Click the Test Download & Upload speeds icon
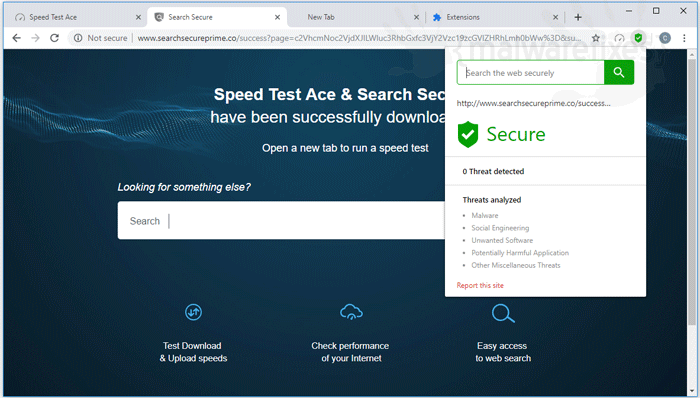700x398 pixels. pyautogui.click(x=193, y=312)
